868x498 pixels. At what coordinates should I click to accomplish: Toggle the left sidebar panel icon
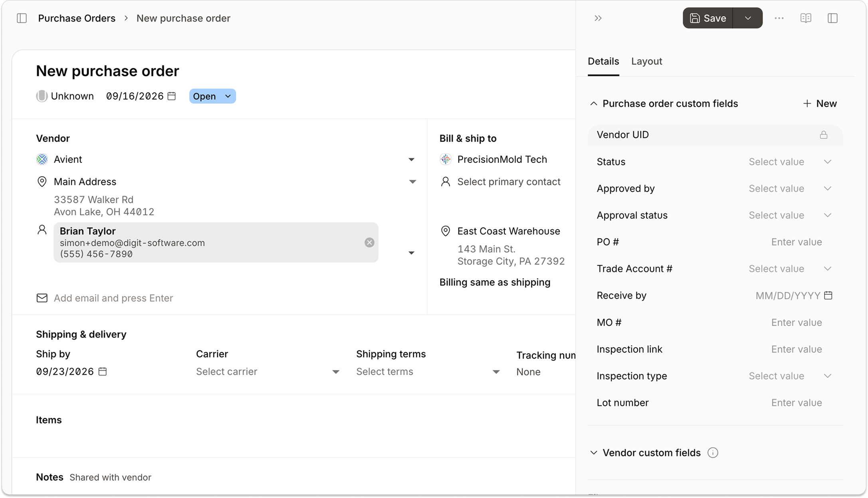point(22,18)
